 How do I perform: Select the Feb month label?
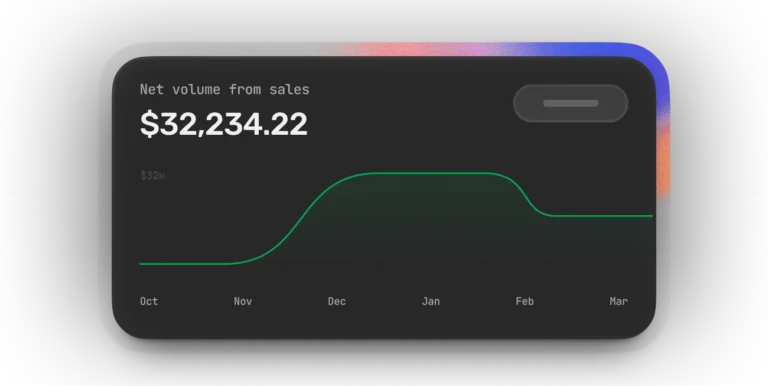point(525,301)
